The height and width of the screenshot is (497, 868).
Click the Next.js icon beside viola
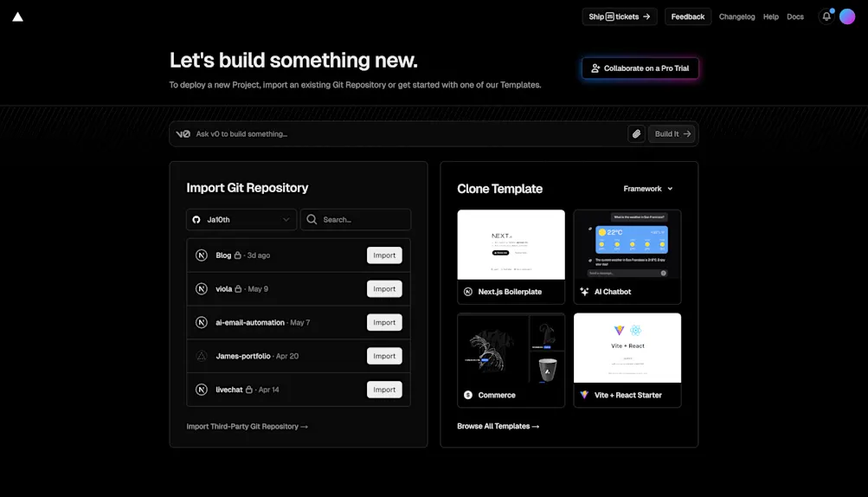click(x=202, y=289)
